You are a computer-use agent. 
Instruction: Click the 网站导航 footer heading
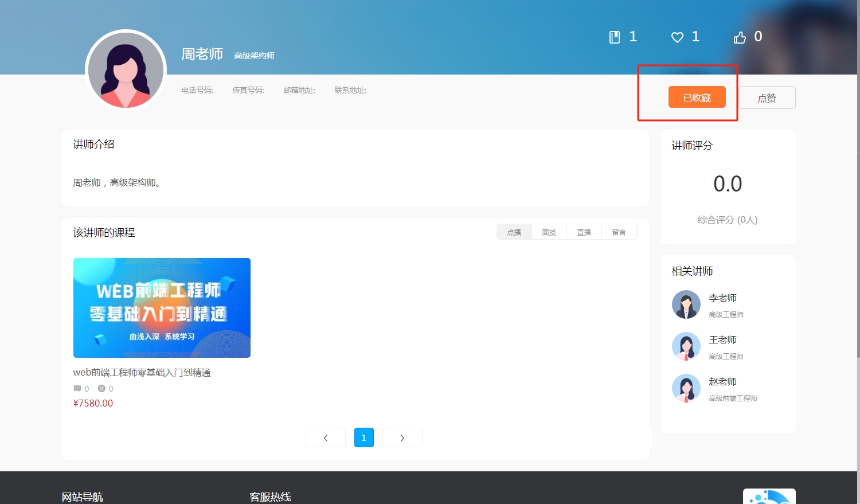coord(83,497)
